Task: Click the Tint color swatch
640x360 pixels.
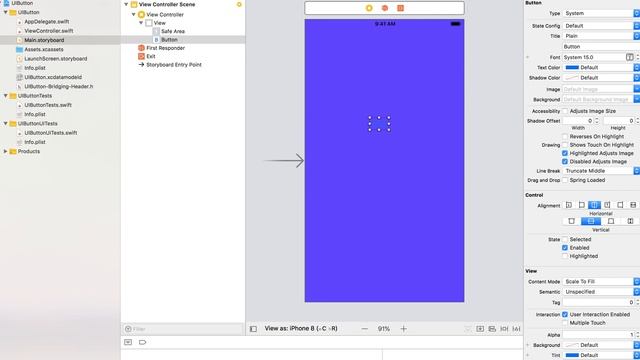Action: 572,355
